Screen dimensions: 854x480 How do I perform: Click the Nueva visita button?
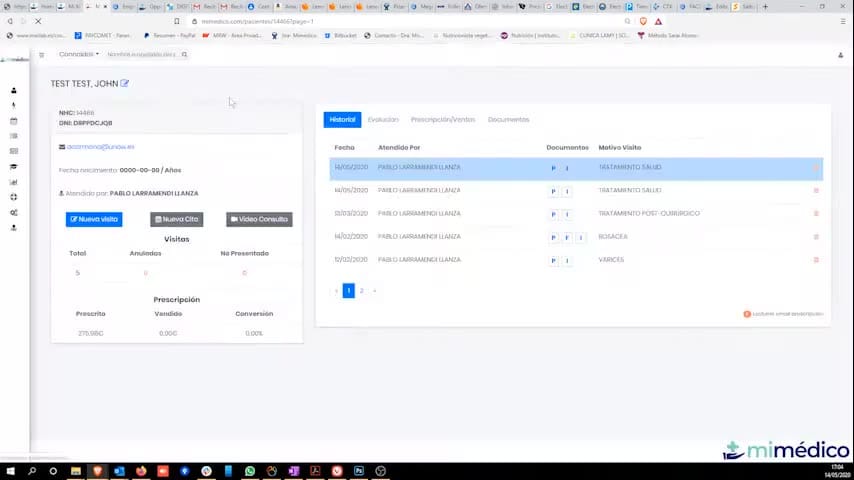coord(94,219)
